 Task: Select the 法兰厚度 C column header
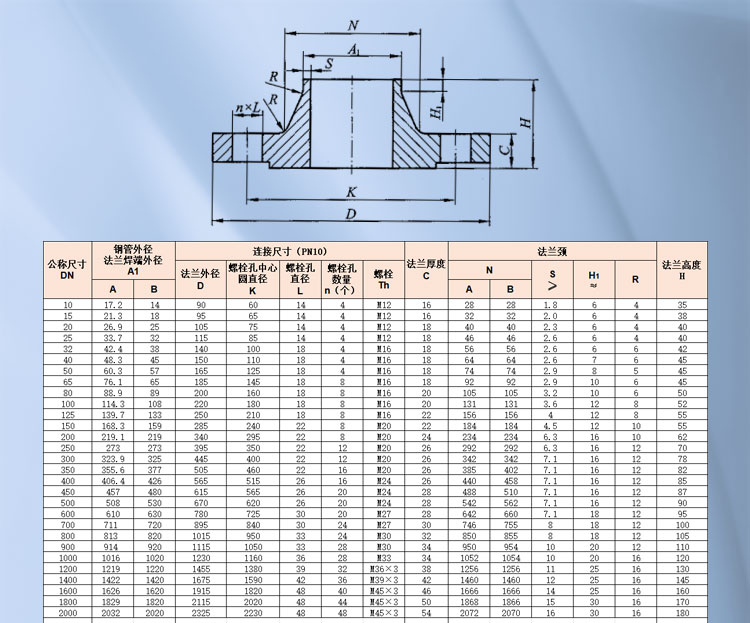tap(426, 269)
